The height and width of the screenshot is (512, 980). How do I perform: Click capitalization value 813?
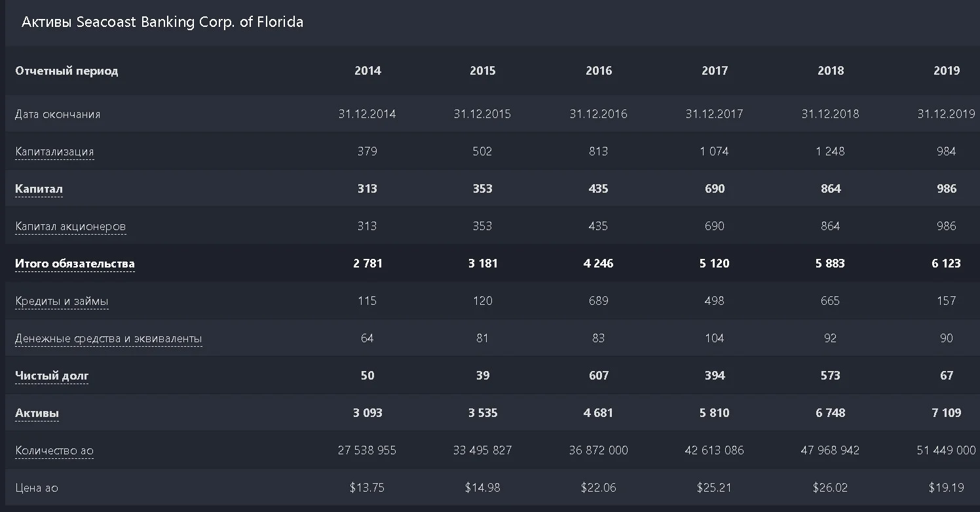click(599, 151)
